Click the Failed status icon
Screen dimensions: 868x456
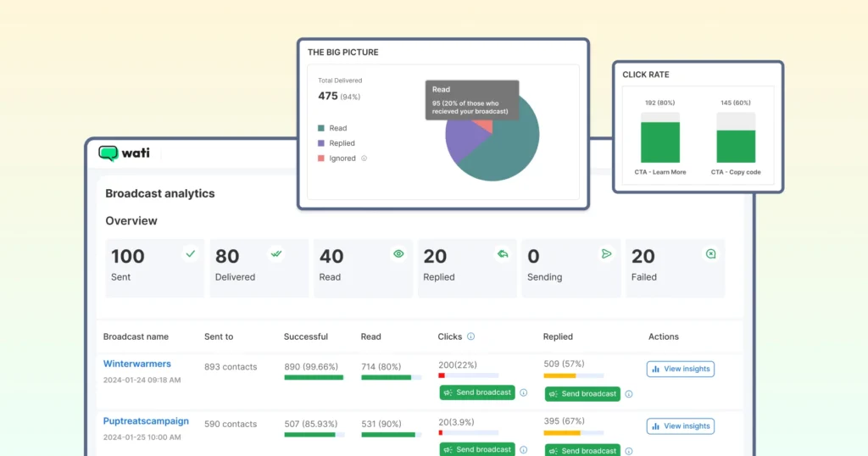pos(710,253)
